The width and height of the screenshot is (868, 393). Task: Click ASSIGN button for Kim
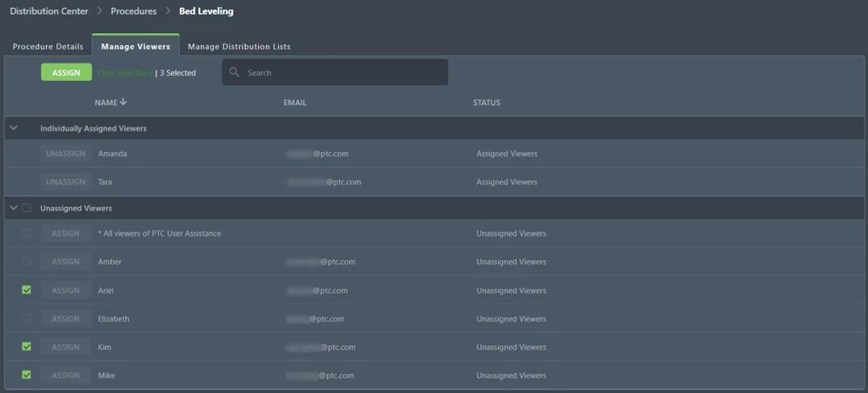pos(66,347)
